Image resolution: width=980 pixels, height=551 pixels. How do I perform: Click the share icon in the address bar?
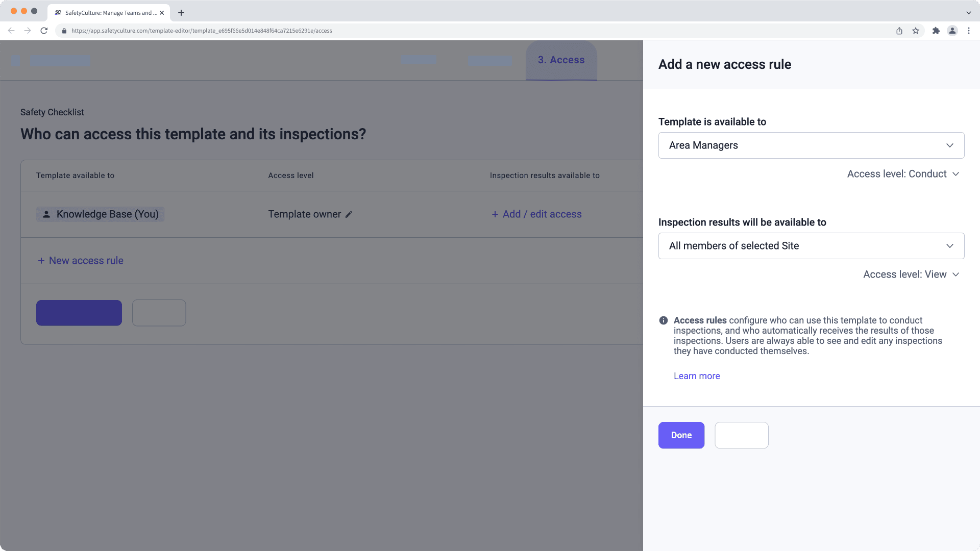(899, 31)
